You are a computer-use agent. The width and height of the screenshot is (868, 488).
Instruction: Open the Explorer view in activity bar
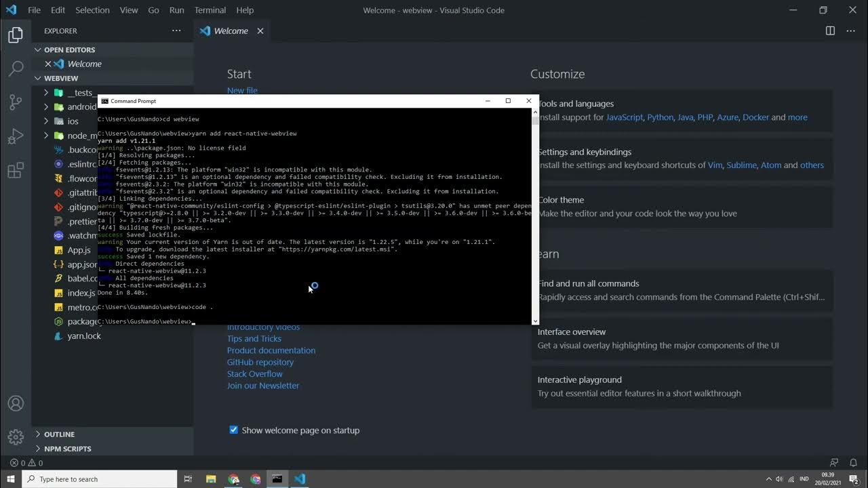(16, 35)
